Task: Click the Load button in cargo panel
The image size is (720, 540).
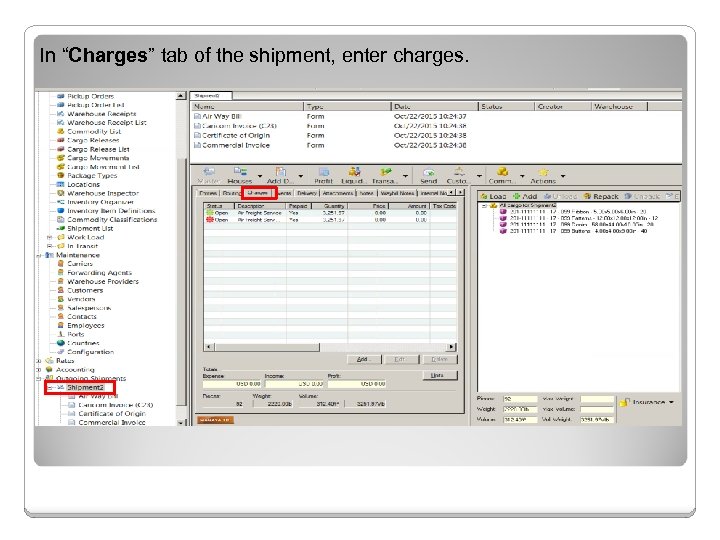Action: click(493, 196)
